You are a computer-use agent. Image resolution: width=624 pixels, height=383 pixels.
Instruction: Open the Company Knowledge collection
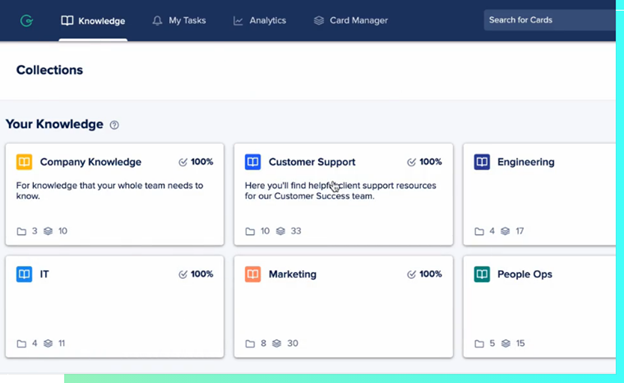tap(115, 194)
